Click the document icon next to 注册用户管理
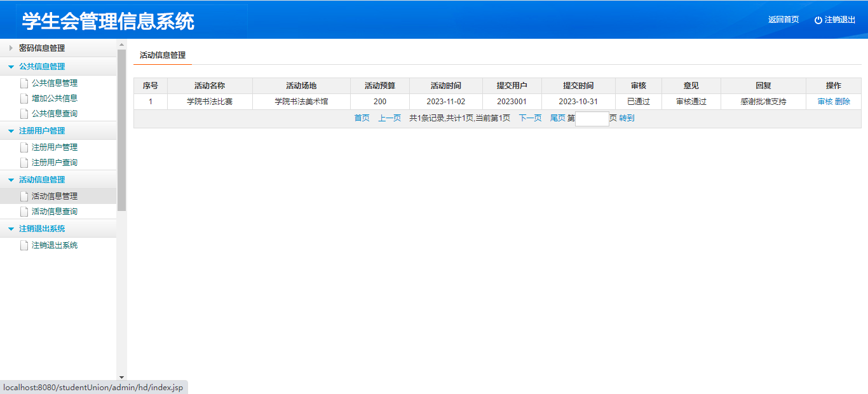868x394 pixels. (24, 147)
